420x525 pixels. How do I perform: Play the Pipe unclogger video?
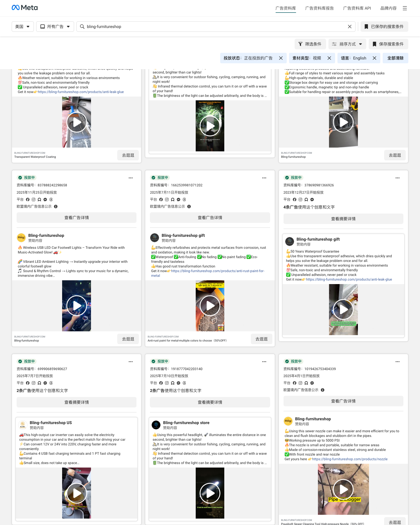point(343,489)
